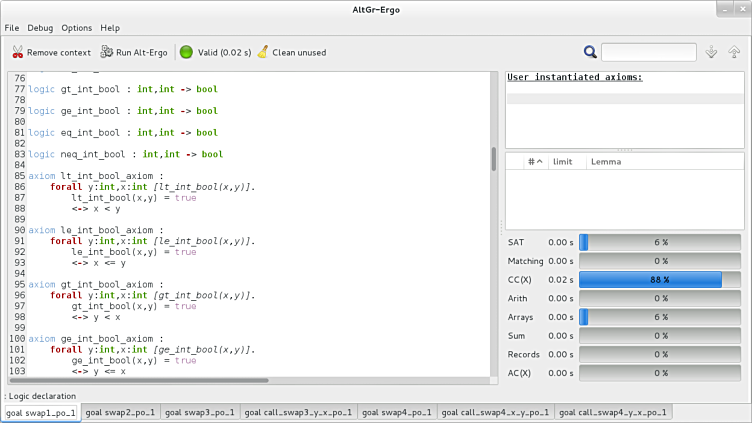Sort the table by # column
Screen dimensions: 752x423
coord(534,161)
